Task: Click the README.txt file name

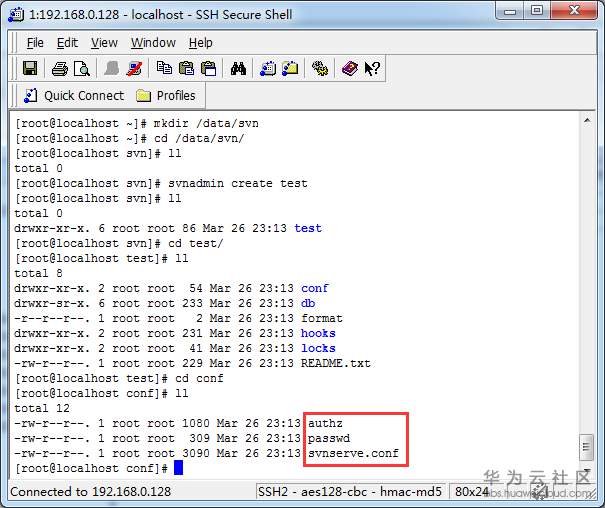Action: (335, 363)
